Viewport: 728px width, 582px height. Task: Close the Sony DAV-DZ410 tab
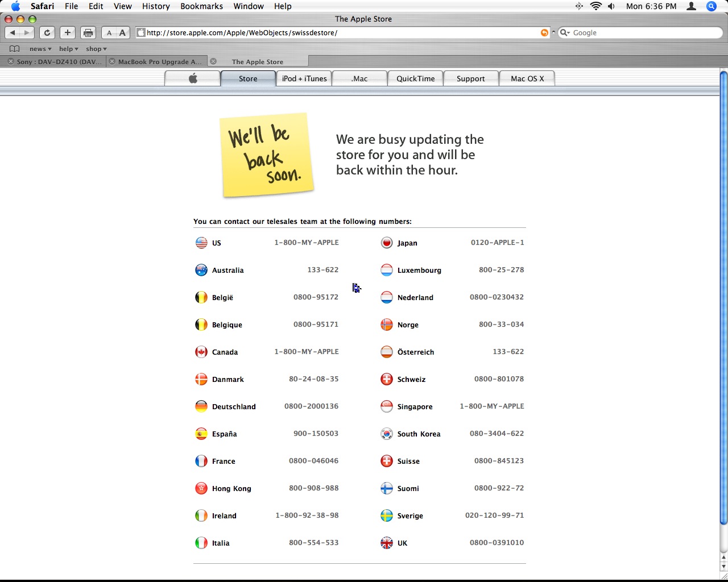[x=10, y=61]
